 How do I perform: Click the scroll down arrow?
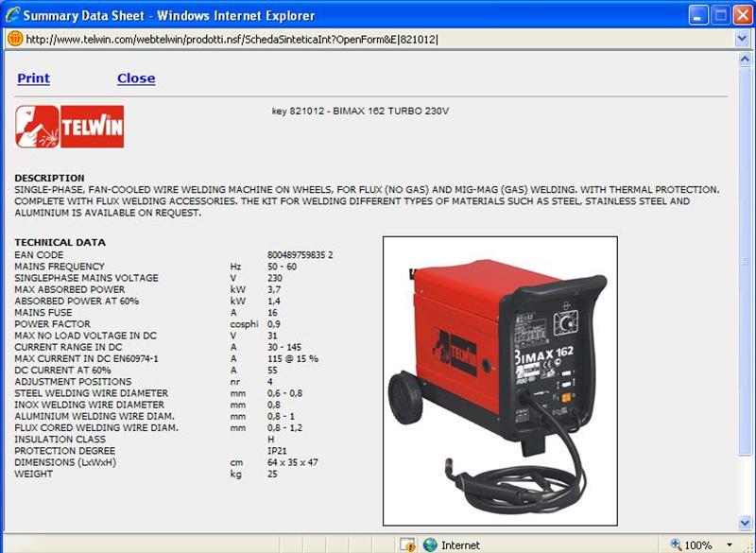click(745, 523)
